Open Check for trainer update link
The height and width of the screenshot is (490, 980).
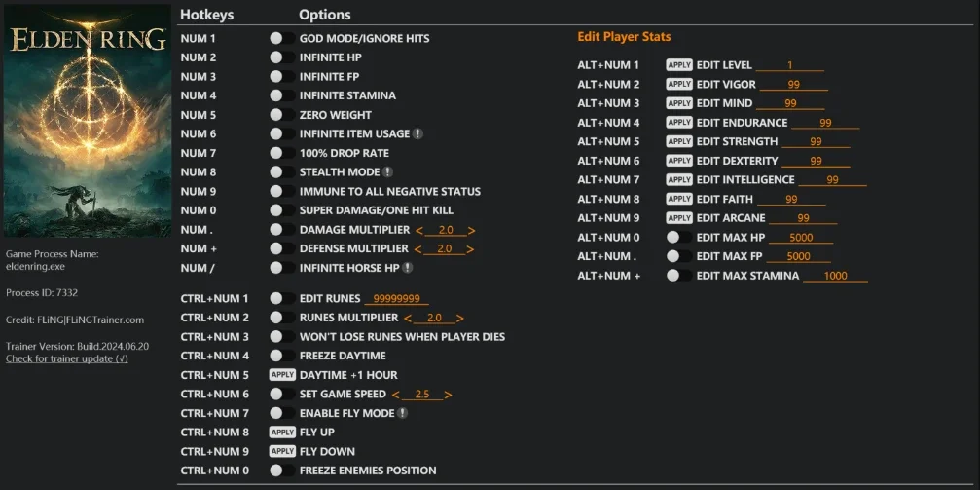(x=67, y=358)
